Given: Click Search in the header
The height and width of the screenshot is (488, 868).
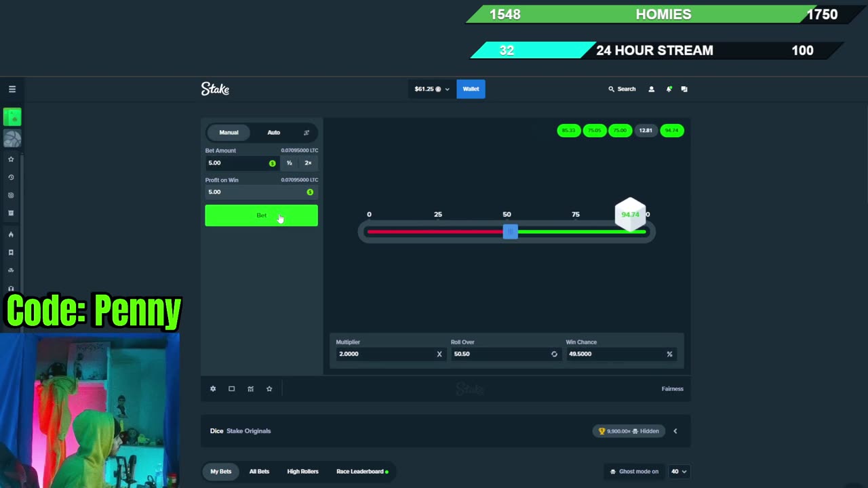Looking at the screenshot, I should coord(622,89).
